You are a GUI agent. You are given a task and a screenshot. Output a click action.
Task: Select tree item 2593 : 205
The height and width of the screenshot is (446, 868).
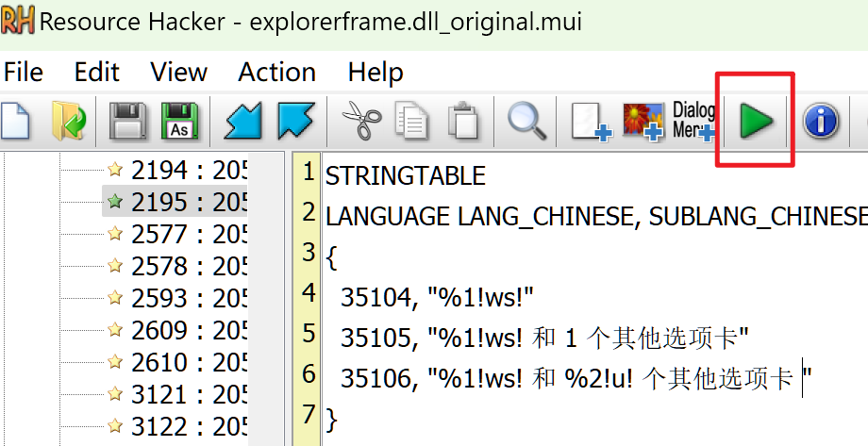pyautogui.click(x=189, y=298)
